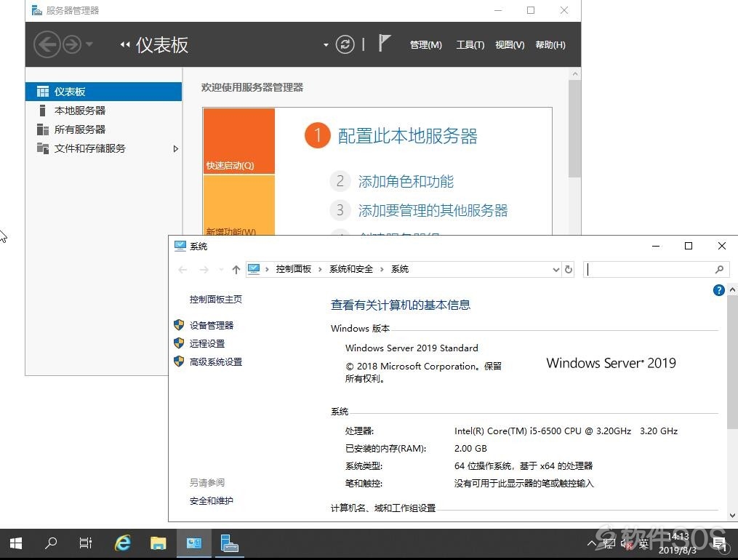Launch Internet Explorer from taskbar
The image size is (738, 560).
[x=123, y=543]
